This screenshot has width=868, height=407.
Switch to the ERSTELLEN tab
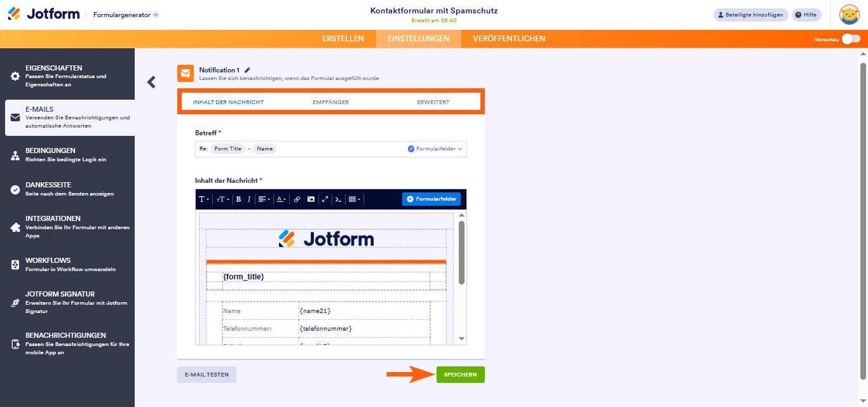coord(343,39)
